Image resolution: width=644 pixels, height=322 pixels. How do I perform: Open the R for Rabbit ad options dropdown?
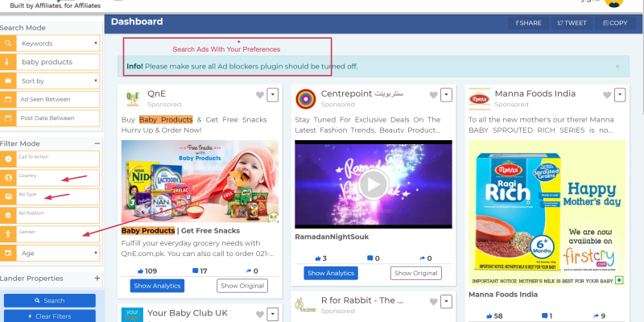[447, 302]
